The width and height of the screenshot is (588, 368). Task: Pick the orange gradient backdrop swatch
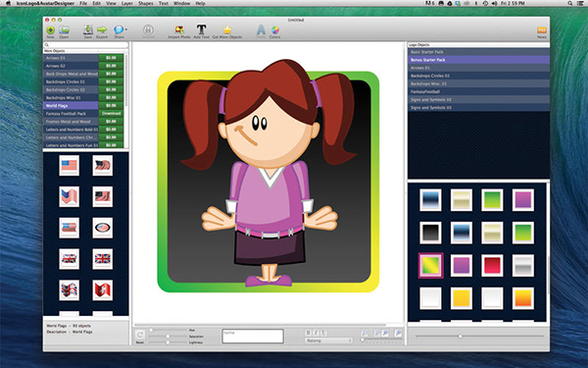point(523,298)
